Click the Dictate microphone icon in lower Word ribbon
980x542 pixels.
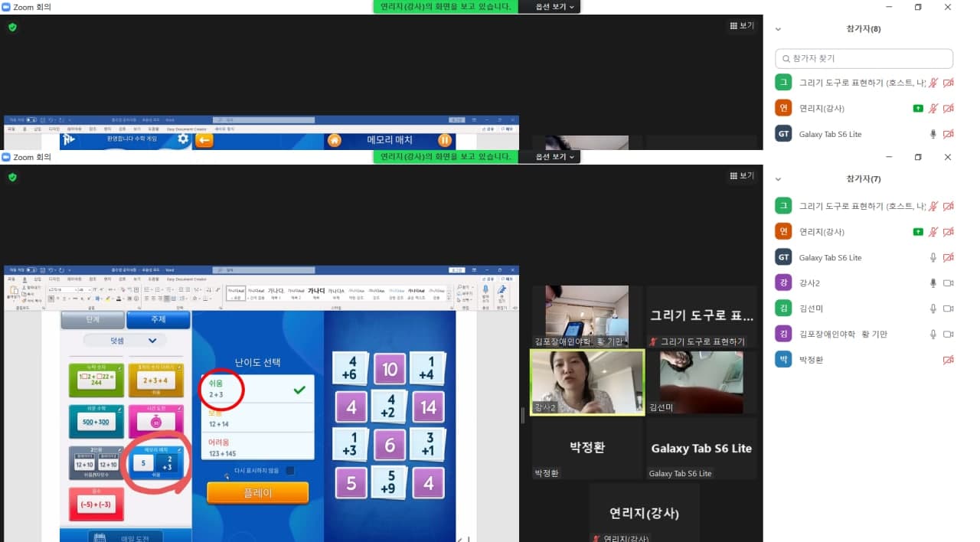(x=485, y=291)
